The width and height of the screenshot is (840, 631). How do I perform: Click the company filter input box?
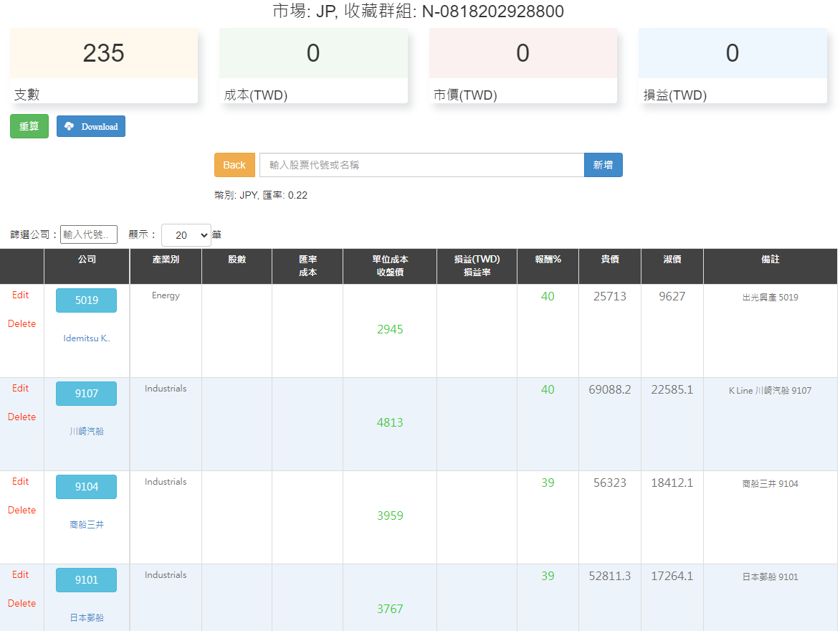pos(89,234)
